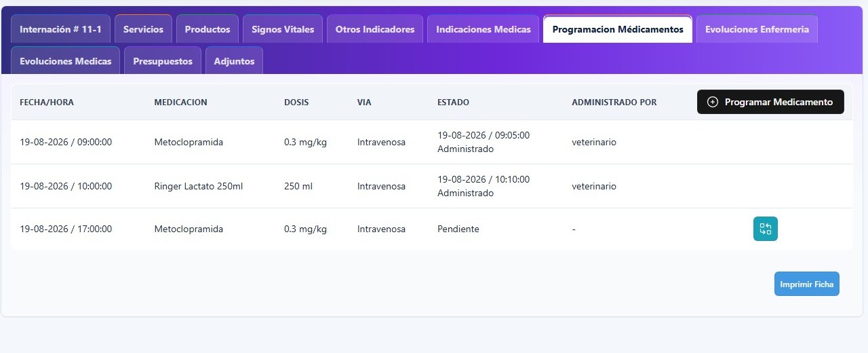The width and height of the screenshot is (868, 353).
Task: Switch to the Evoluciones Enfermeria tab
Action: pos(757,29)
